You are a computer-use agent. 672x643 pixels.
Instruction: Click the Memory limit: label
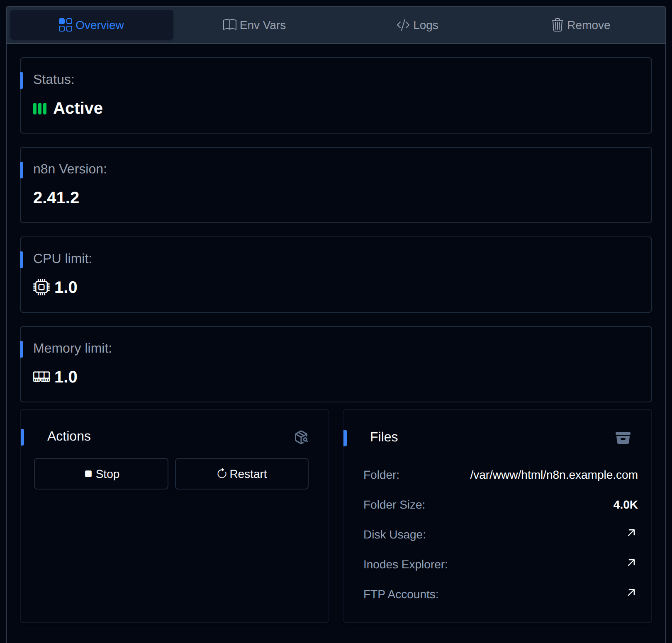[x=73, y=348]
